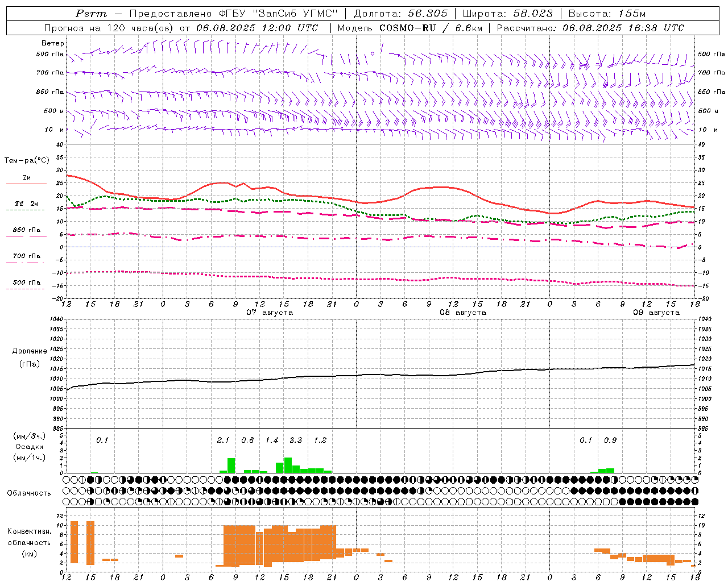This screenshot has width=728, height=582.
Task: Click '700 гПа' label in temperature legend
Action: click(x=26, y=256)
